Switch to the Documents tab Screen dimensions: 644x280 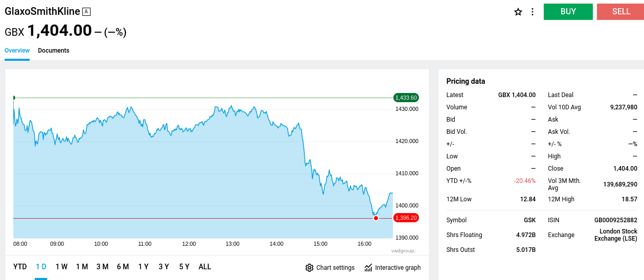click(54, 51)
